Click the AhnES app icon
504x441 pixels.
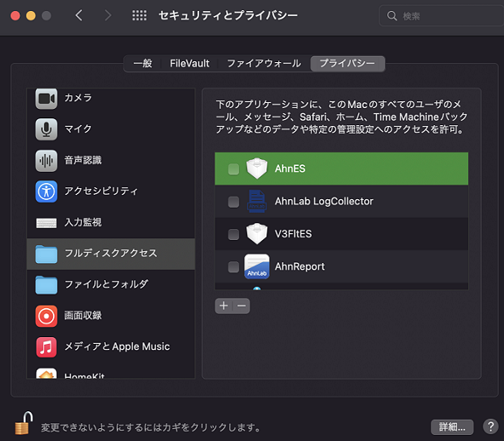(x=257, y=168)
